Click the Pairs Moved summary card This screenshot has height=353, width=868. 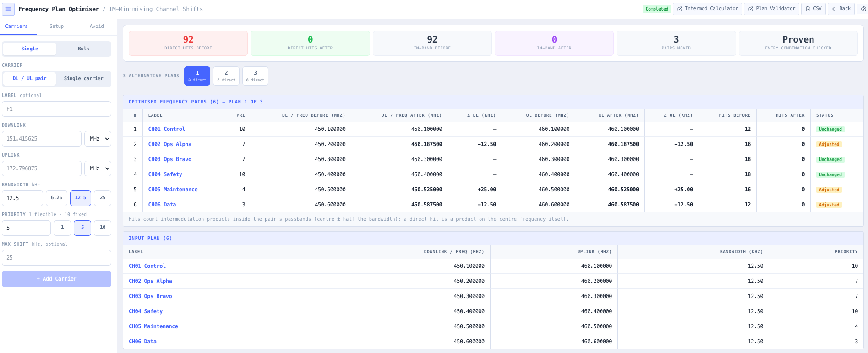(676, 43)
